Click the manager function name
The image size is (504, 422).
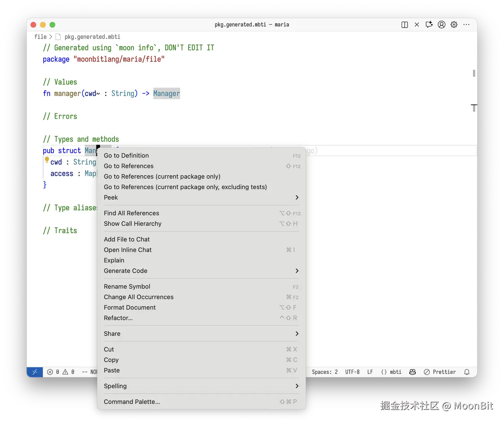[67, 93]
